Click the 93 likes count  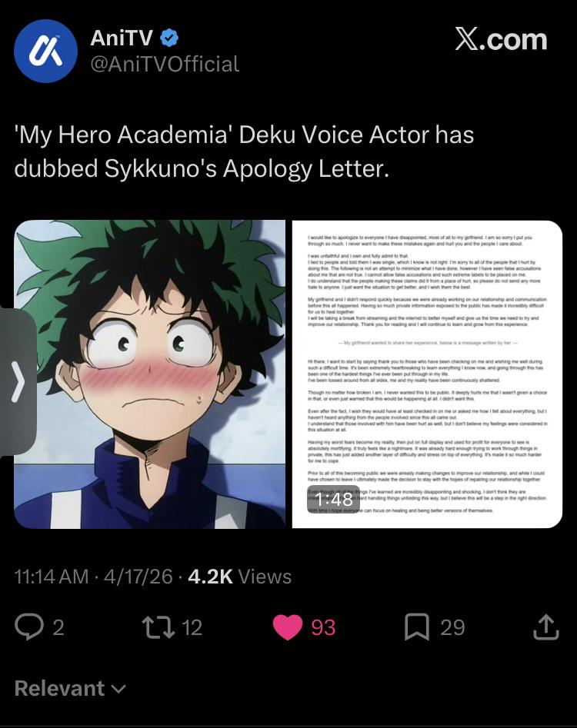pos(323,628)
